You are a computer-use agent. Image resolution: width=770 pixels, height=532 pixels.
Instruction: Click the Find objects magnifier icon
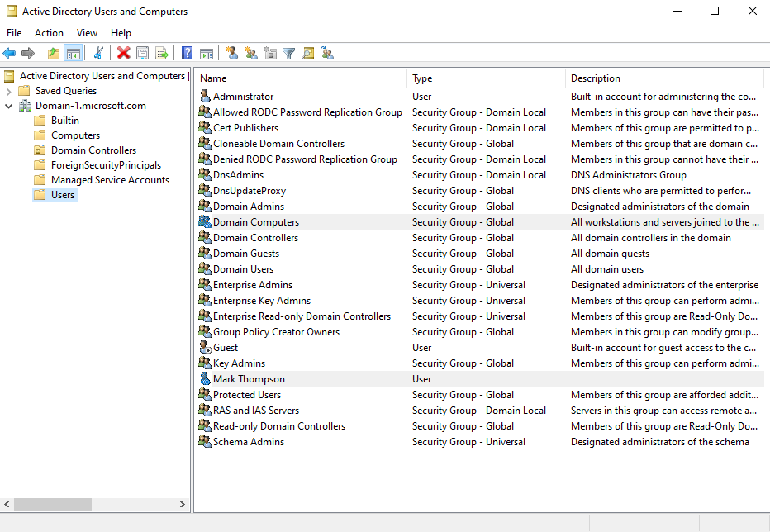pyautogui.click(x=308, y=53)
